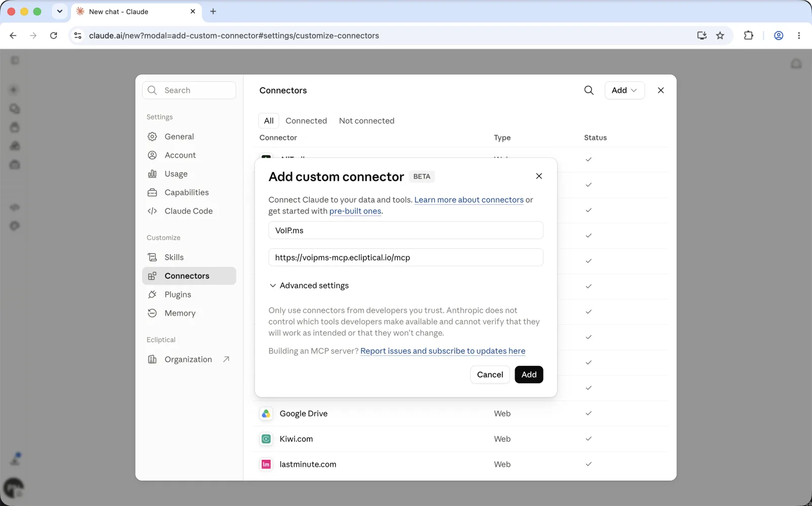812x506 pixels.
Task: Click the Connectors sidebar icon
Action: [x=152, y=276]
